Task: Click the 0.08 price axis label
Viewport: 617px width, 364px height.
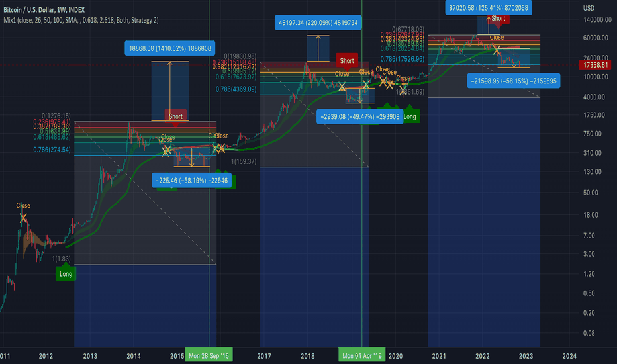Action: (589, 333)
